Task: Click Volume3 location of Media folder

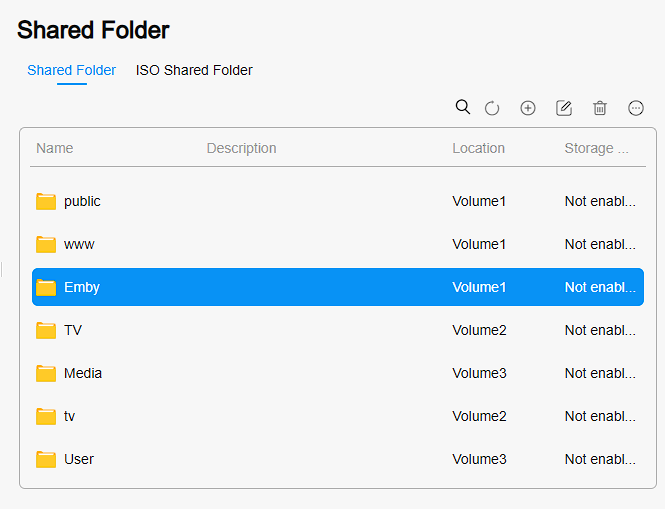Action: point(479,373)
